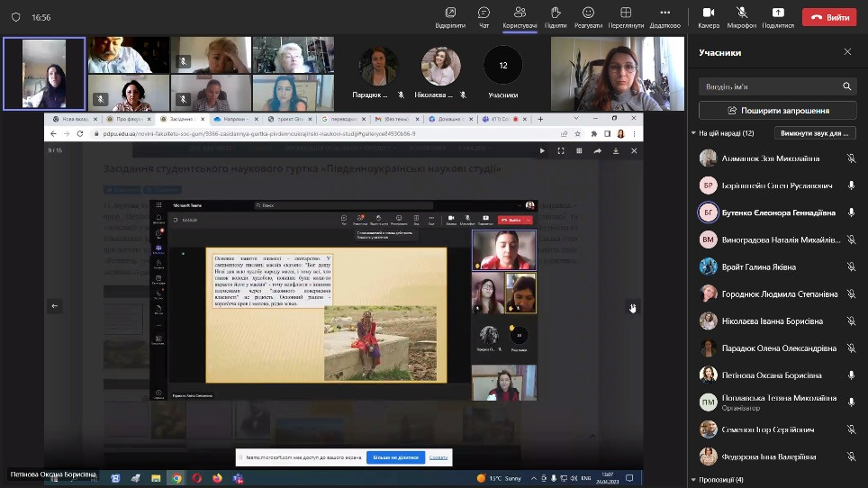
Task: Open the Поділитися share screen option
Action: [x=778, y=15]
